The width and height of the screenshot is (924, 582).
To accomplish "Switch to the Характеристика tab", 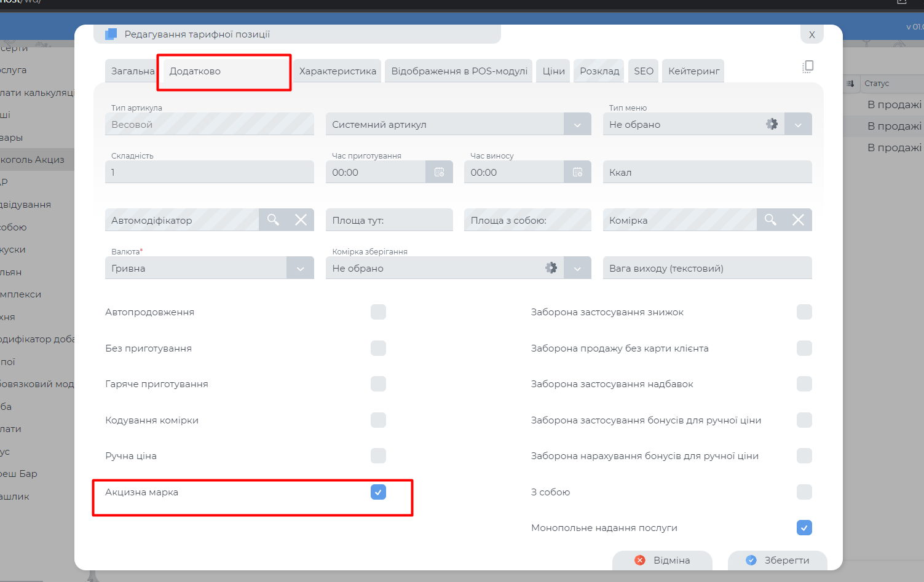I will tap(338, 71).
